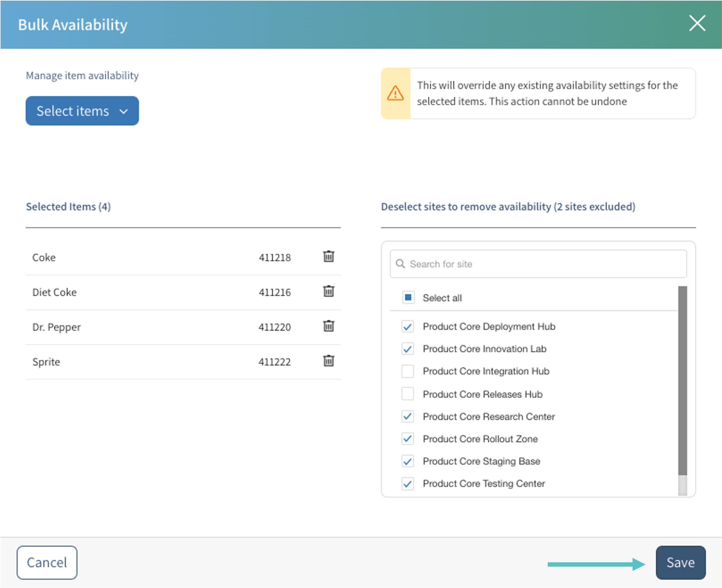This screenshot has width=722, height=588.
Task: Click trash icon next to Dr. Pepper
Action: point(328,326)
